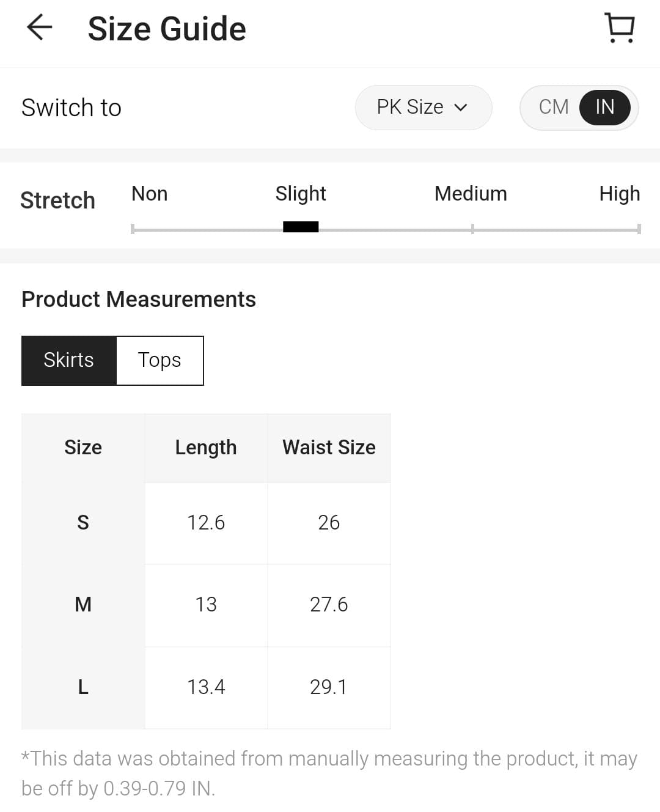This screenshot has height=812, width=660.
Task: Click the Slight stretch slider marker
Action: point(301,227)
